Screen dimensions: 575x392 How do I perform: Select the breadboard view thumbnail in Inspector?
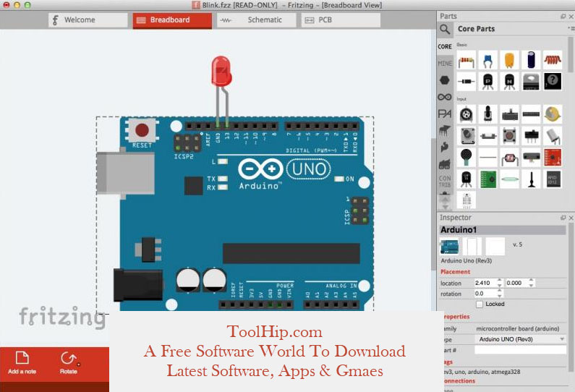(450, 247)
